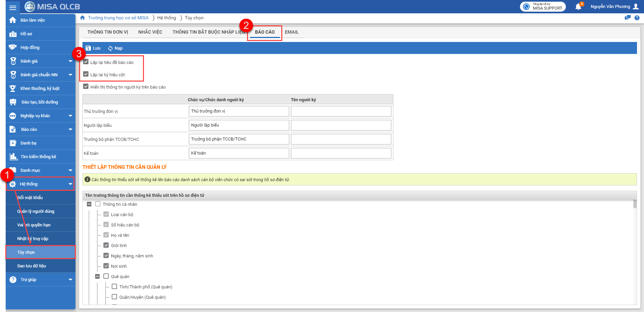Click the MISA SUPPORT phone icon
Viewport: 644px width, 312px height.
pyautogui.click(x=526, y=7)
